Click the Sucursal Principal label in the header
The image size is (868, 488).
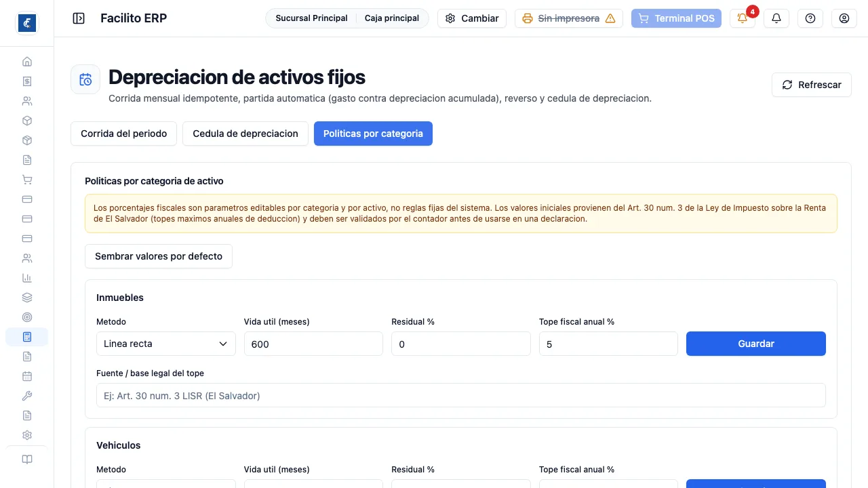311,18
